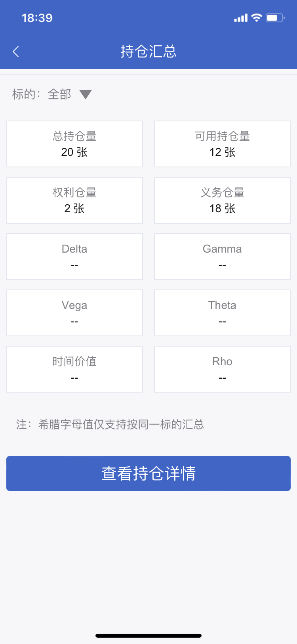Tap the status bar clock 18:39
The width and height of the screenshot is (297, 644).
click(37, 18)
